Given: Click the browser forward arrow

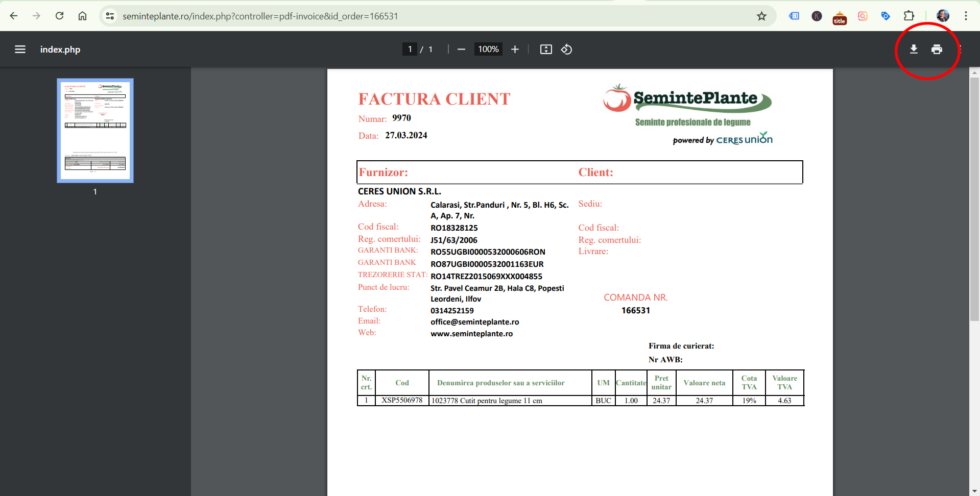Looking at the screenshot, I should point(36,16).
